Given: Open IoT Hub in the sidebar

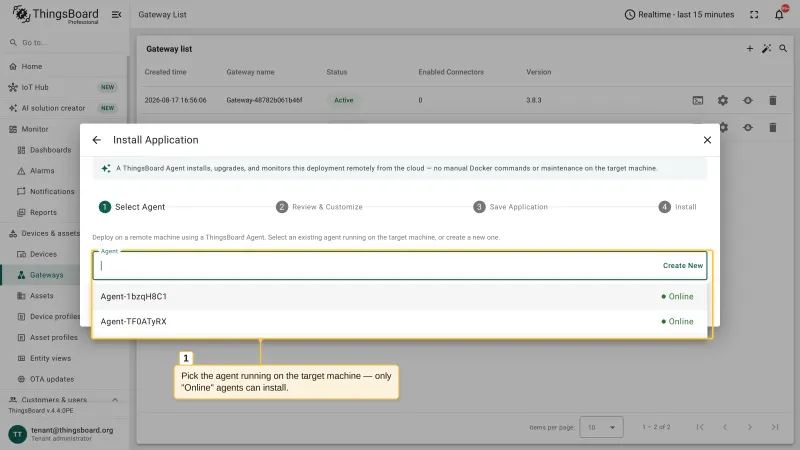Looking at the screenshot, I should coord(63,87).
